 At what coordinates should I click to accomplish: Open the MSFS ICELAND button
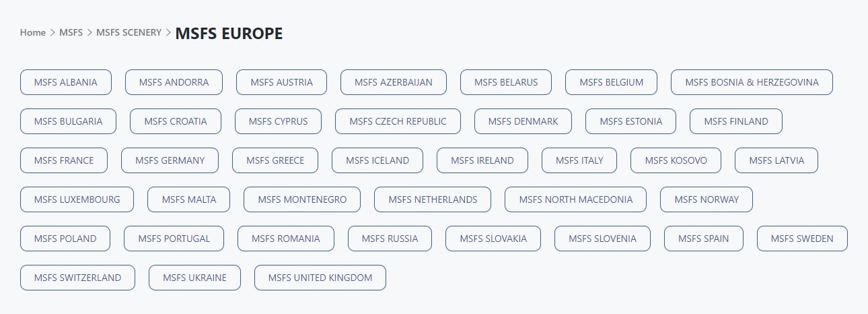pos(377,160)
